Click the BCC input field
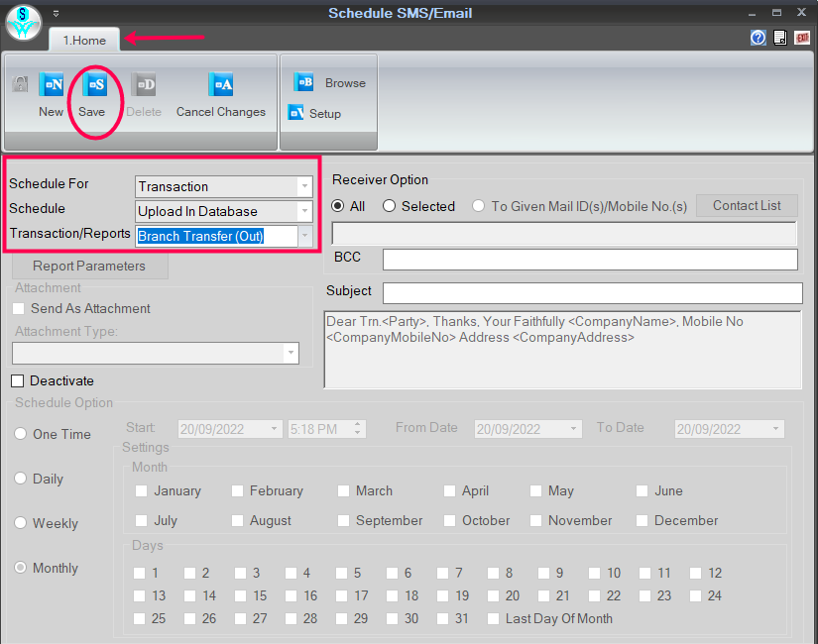Viewport: 818px width, 644px height. click(590, 260)
